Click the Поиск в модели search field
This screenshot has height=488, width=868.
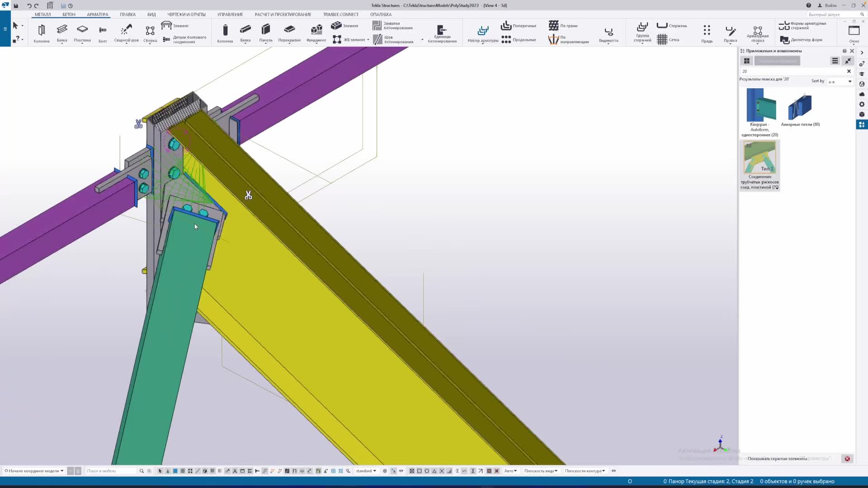pos(111,471)
